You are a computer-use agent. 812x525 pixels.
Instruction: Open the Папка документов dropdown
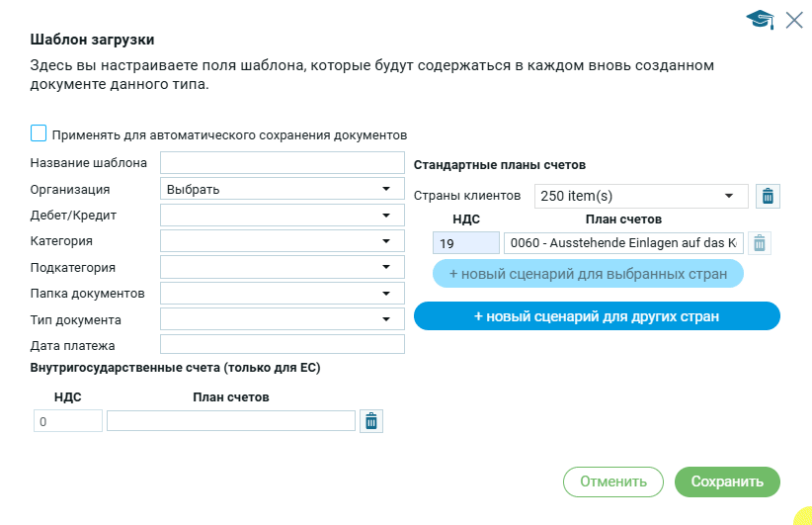tap(282, 293)
